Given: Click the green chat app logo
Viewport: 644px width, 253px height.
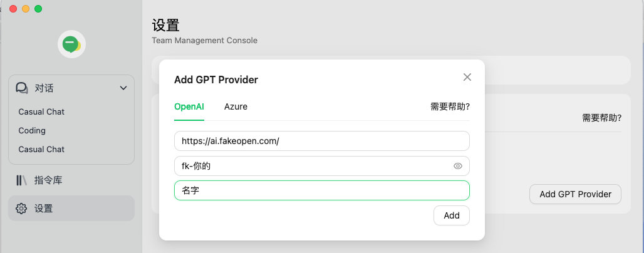Looking at the screenshot, I should (x=71, y=44).
